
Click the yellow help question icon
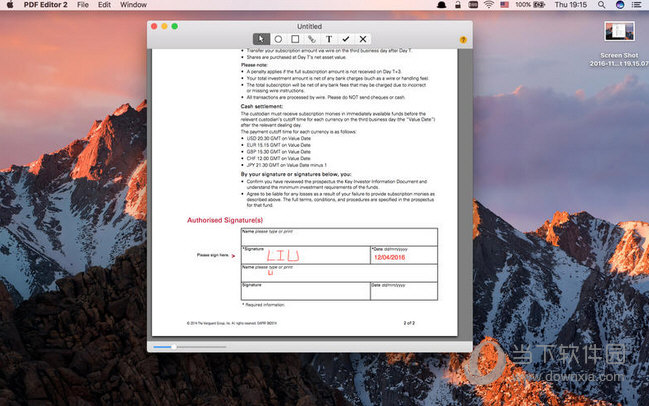tap(462, 40)
